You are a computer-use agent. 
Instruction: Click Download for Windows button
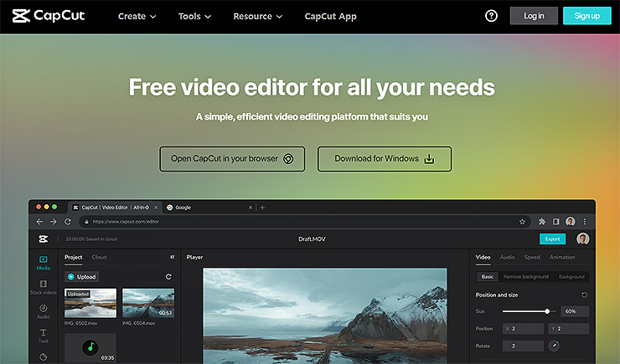tap(385, 159)
